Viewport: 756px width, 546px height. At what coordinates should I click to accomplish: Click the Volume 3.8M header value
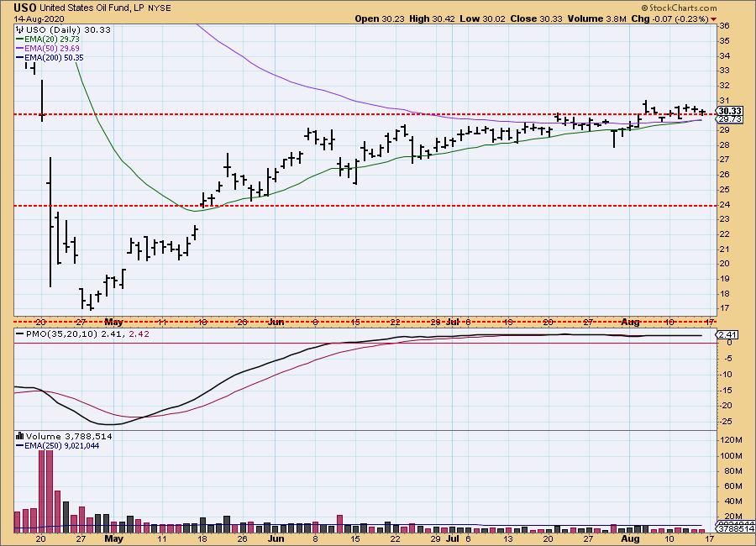click(x=596, y=18)
